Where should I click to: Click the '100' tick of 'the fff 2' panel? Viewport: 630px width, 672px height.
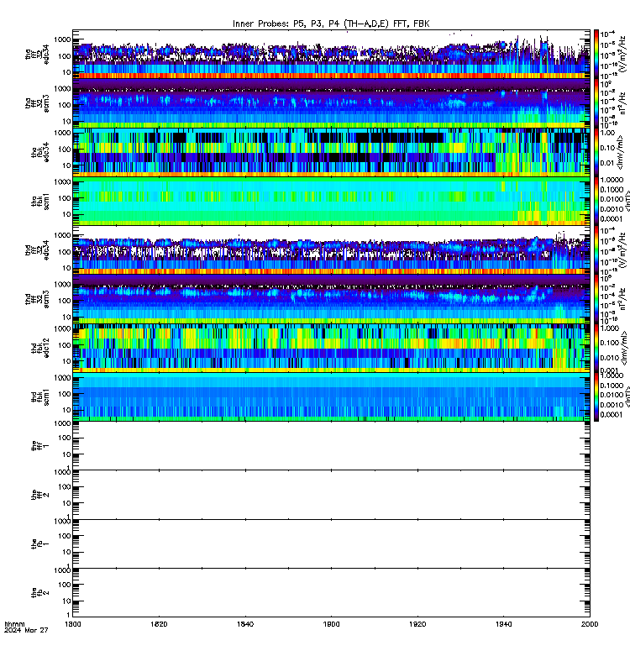coord(65,487)
